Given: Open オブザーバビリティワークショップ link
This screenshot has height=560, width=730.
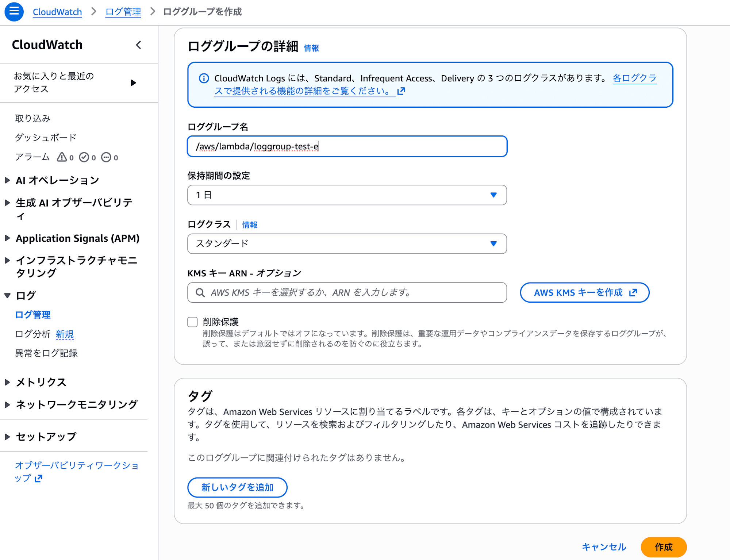Looking at the screenshot, I should 77,472.
